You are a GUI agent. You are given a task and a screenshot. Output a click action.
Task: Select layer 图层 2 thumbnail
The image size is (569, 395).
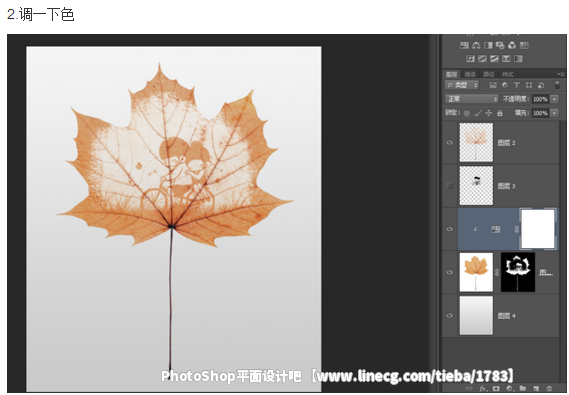476,142
